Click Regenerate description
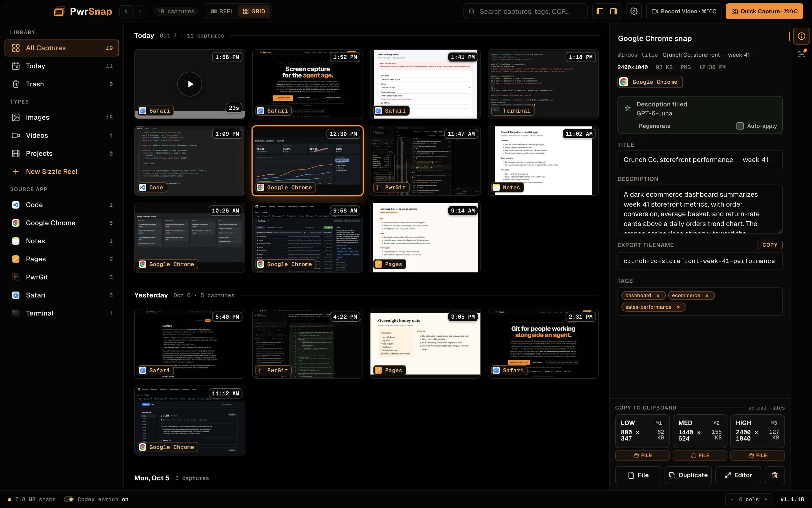The width and height of the screenshot is (812, 508). coord(654,126)
